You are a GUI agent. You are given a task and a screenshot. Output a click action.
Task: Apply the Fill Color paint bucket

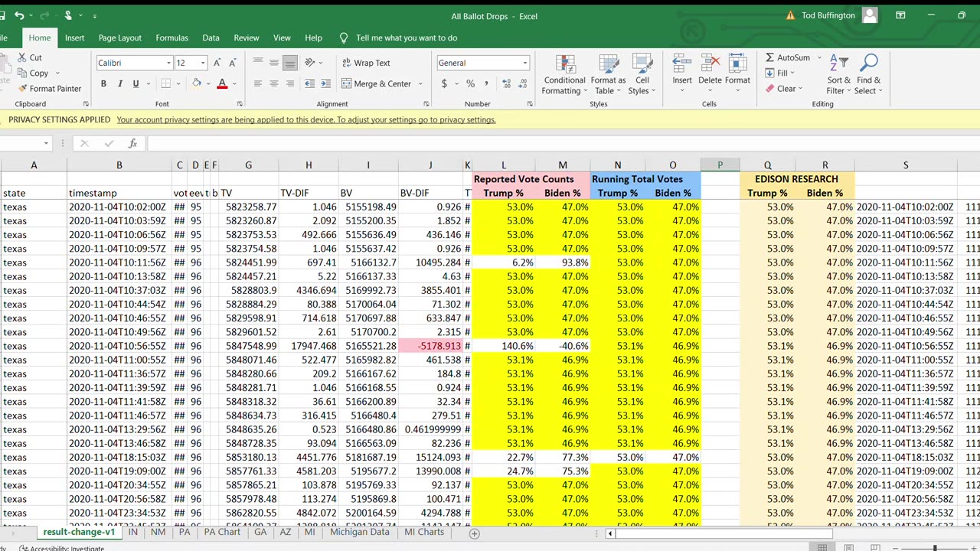point(197,83)
